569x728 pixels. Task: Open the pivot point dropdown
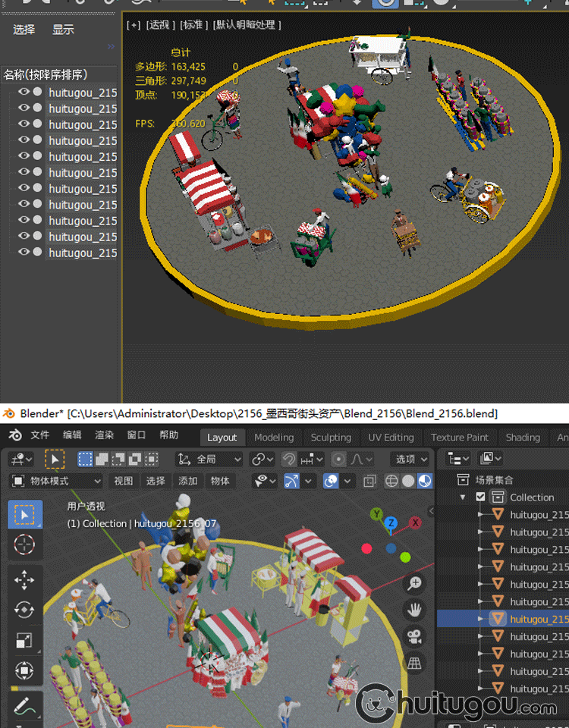[x=262, y=460]
